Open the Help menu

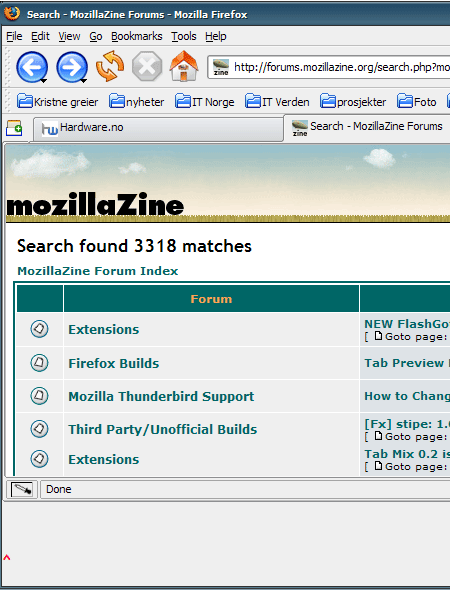pyautogui.click(x=216, y=36)
